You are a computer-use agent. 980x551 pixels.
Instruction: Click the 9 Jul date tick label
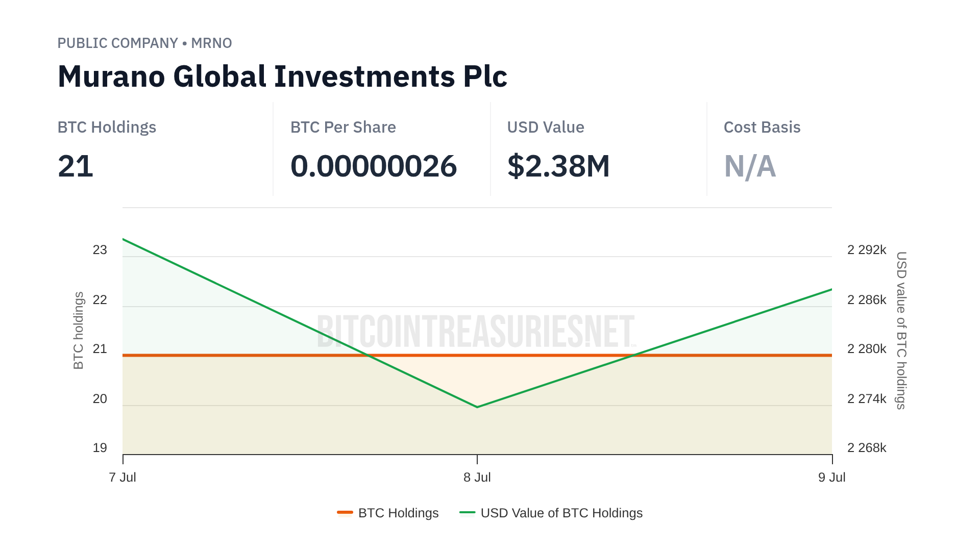[831, 478]
